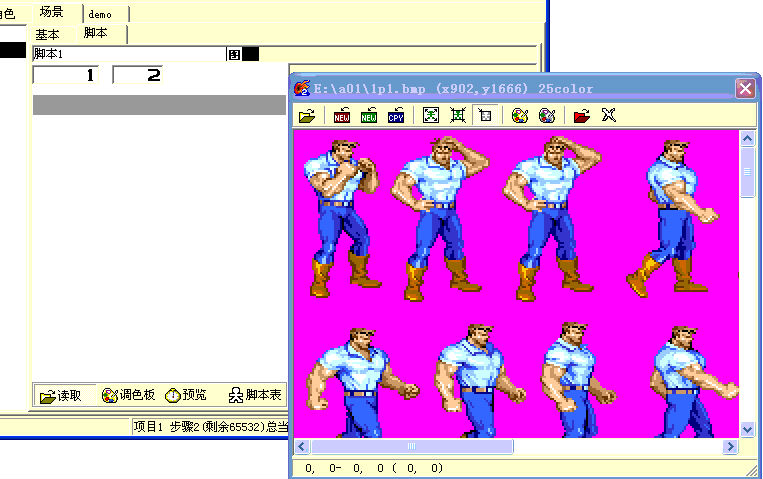This screenshot has height=479, width=763.
Task: Click the 预览 preview button
Action: point(186,395)
